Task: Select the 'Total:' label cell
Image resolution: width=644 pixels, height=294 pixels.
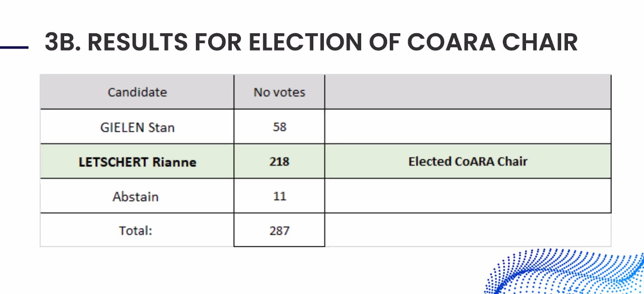Action: pyautogui.click(x=136, y=230)
